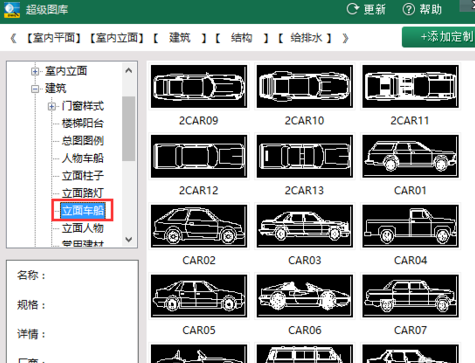Click the 2CAR09 name label
Viewport: 475px width, 363px height.
point(199,120)
